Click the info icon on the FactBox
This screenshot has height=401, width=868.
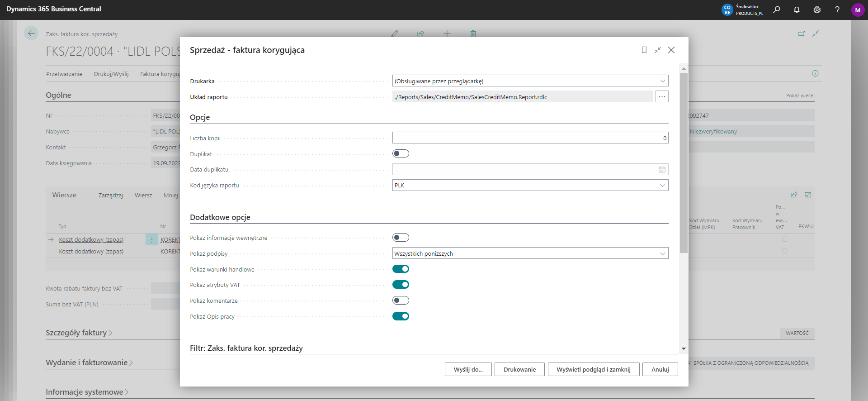815,73
